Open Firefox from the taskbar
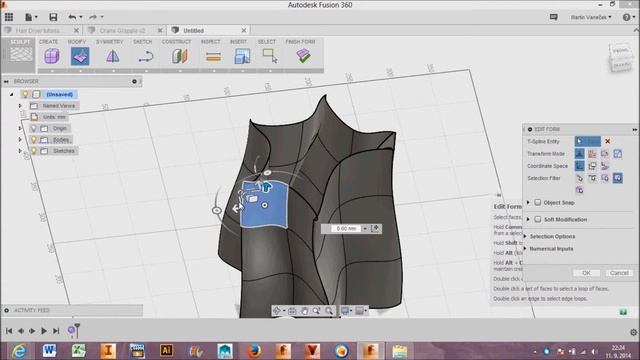Viewport: 640px width, 360px height. click(x=254, y=351)
